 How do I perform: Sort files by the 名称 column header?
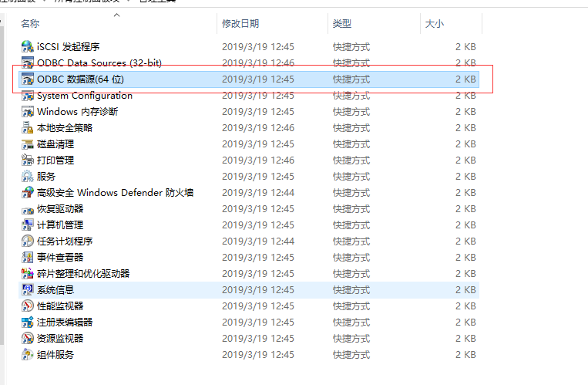[x=30, y=24]
